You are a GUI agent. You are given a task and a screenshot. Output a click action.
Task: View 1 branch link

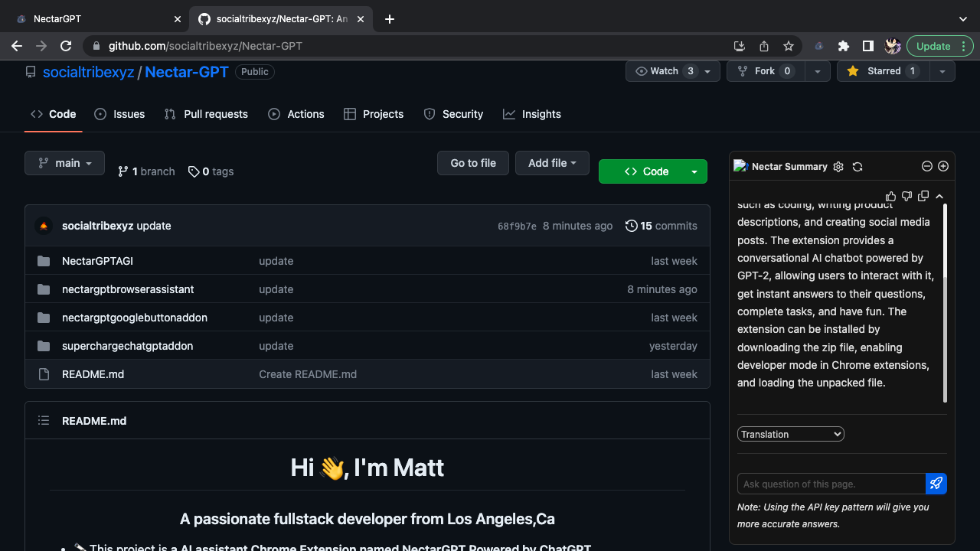tap(146, 171)
